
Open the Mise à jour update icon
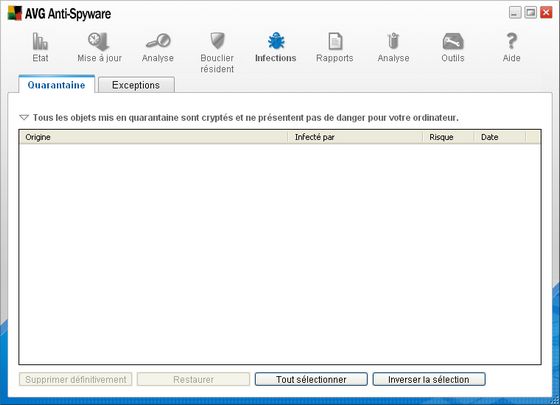click(99, 41)
